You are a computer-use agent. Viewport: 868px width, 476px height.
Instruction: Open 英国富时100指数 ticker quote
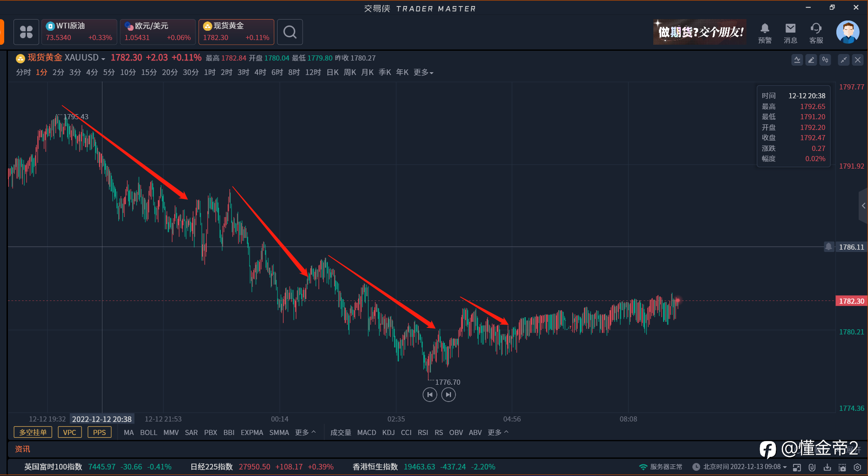98,467
